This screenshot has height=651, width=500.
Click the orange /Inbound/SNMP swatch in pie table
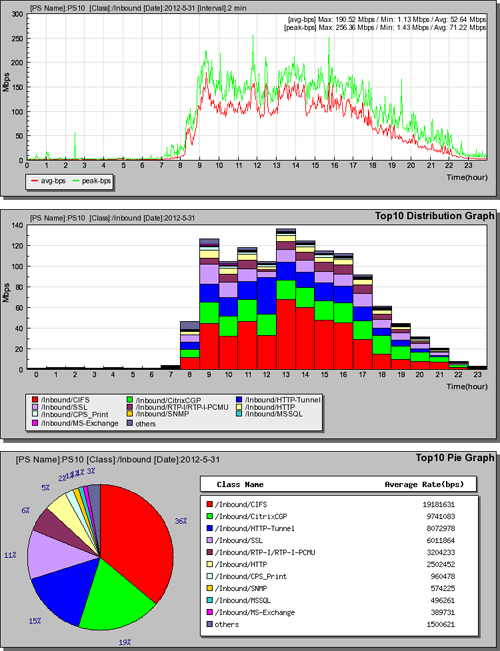tap(210, 588)
